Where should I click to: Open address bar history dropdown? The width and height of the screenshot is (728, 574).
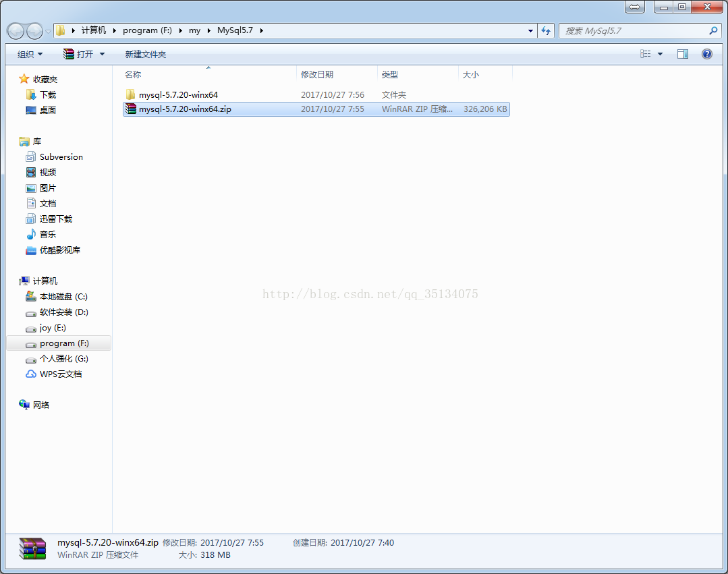[530, 31]
